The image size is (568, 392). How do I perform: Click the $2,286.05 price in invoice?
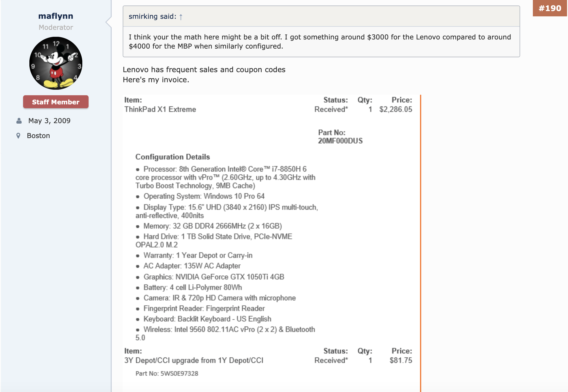(x=395, y=109)
